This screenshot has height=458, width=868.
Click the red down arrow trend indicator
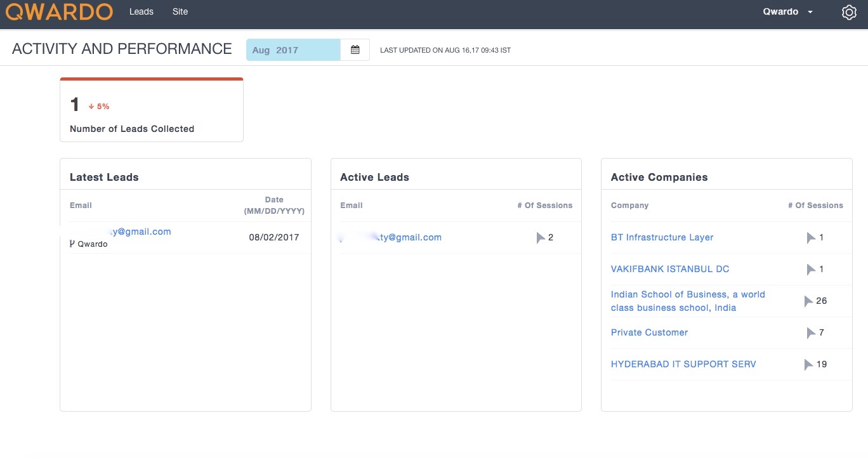click(x=91, y=107)
